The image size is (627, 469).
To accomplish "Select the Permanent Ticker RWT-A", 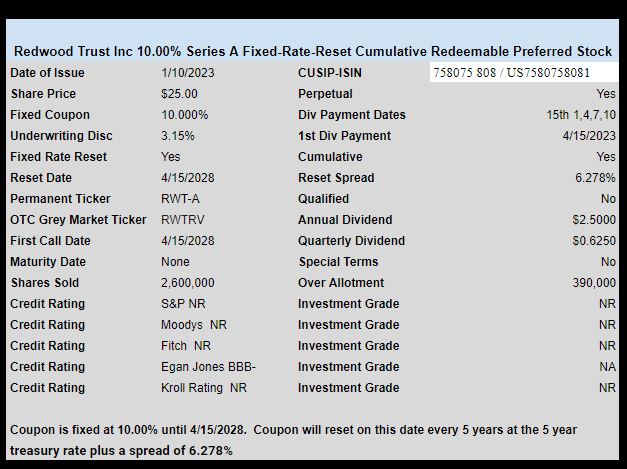I will pos(180,199).
